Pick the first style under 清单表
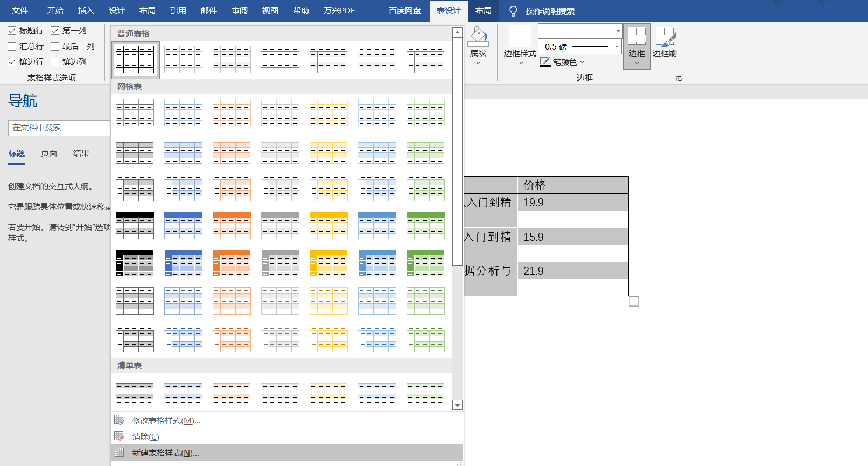The height and width of the screenshot is (466, 868). pos(135,392)
